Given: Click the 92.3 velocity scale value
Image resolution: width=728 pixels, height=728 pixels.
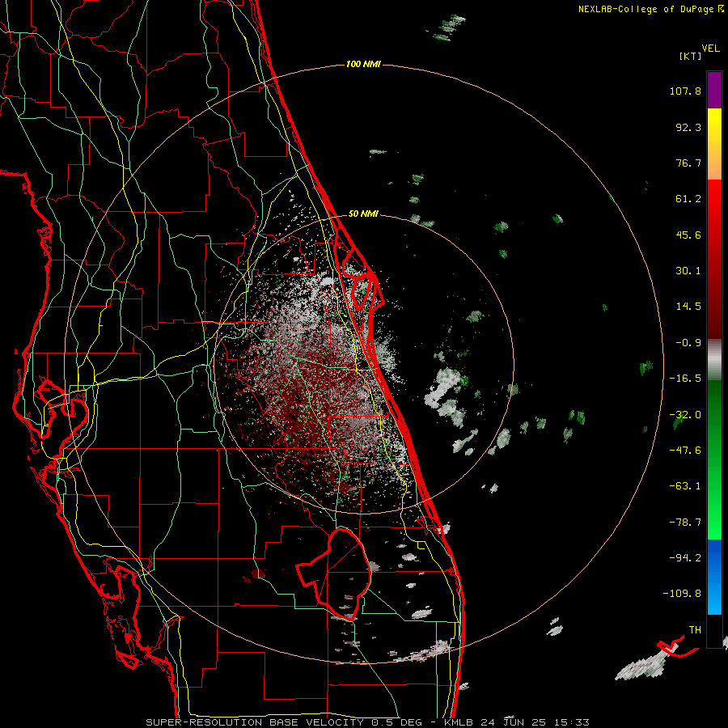Looking at the screenshot, I should click(688, 127).
